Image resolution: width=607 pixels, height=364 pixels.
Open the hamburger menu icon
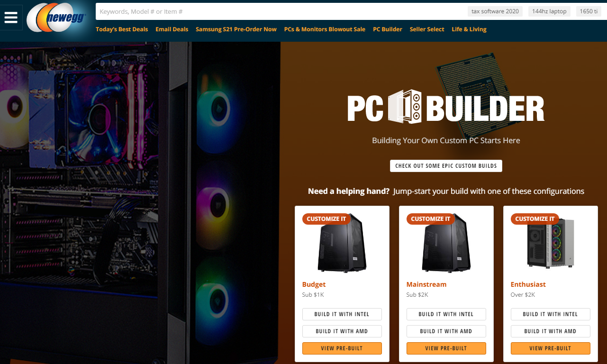11,18
